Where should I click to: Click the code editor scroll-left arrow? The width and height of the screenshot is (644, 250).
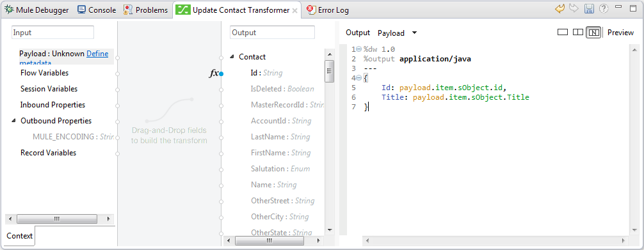[367, 240]
